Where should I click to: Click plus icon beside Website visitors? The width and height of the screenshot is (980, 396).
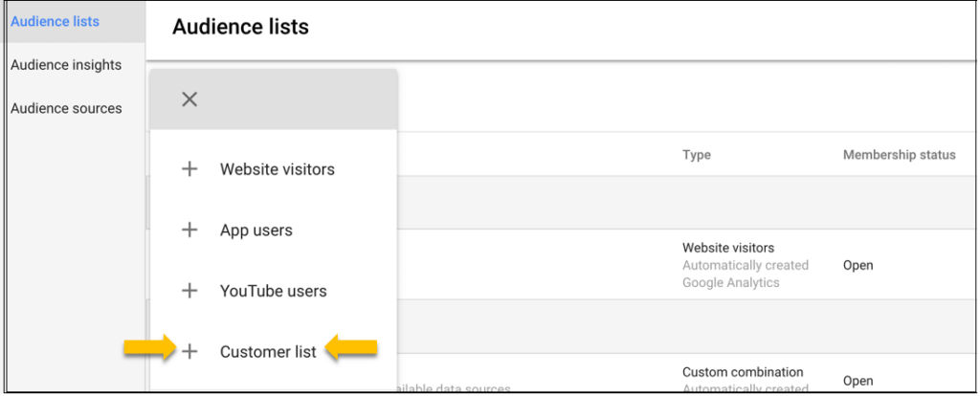[189, 169]
